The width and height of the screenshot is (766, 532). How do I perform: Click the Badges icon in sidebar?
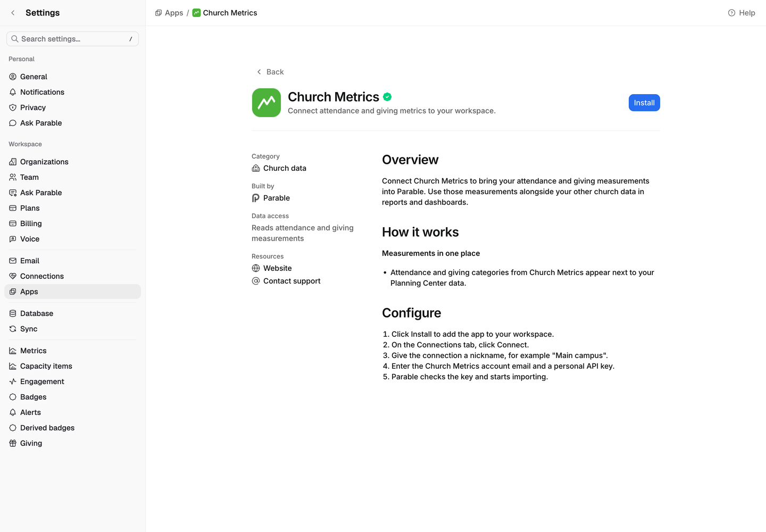(13, 397)
